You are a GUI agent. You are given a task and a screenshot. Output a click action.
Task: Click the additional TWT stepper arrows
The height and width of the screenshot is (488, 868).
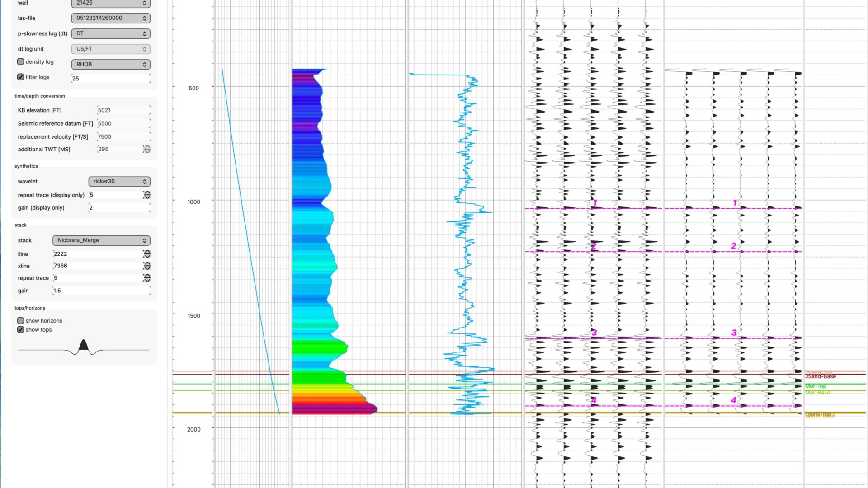[146, 149]
